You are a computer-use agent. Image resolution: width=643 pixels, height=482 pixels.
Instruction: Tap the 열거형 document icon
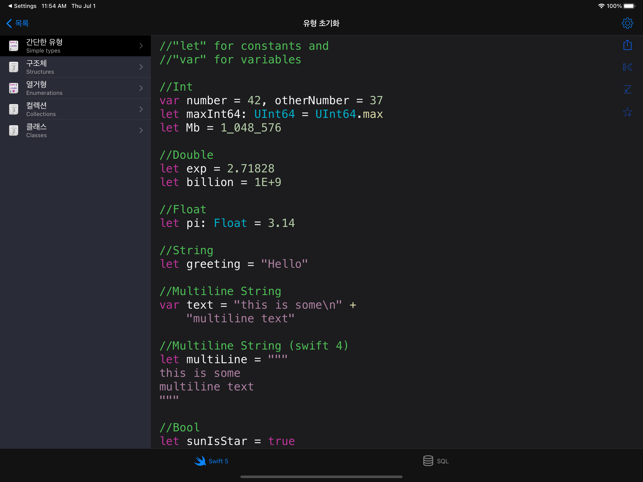(x=14, y=88)
